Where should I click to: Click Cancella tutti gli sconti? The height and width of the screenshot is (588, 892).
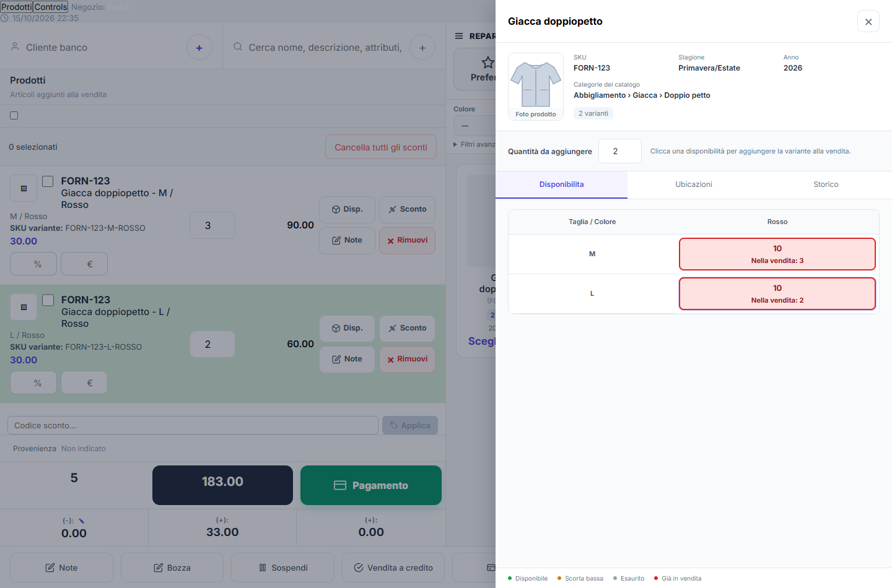(381, 147)
